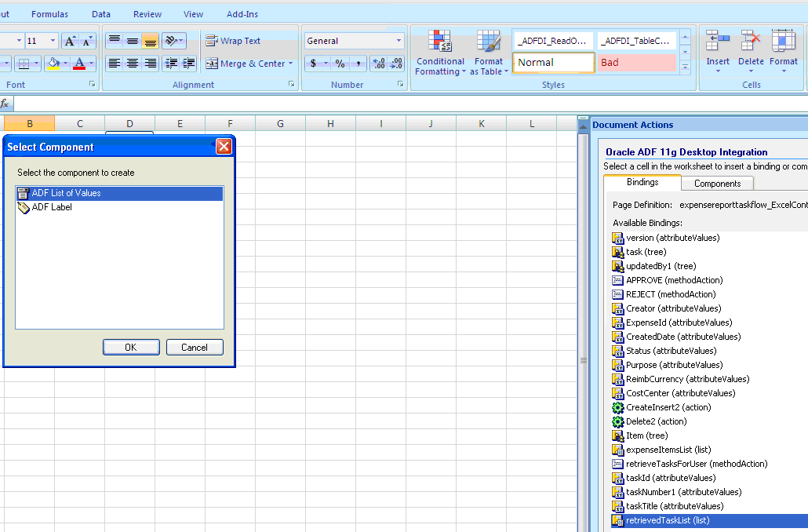The height and width of the screenshot is (532, 808).
Task: Open the font color red swatch
Action: click(x=79, y=64)
